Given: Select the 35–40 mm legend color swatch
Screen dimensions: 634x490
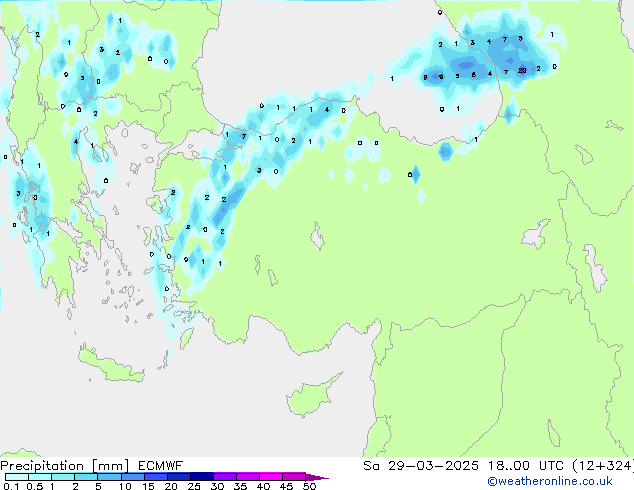Looking at the screenshot, I should coord(247,477).
